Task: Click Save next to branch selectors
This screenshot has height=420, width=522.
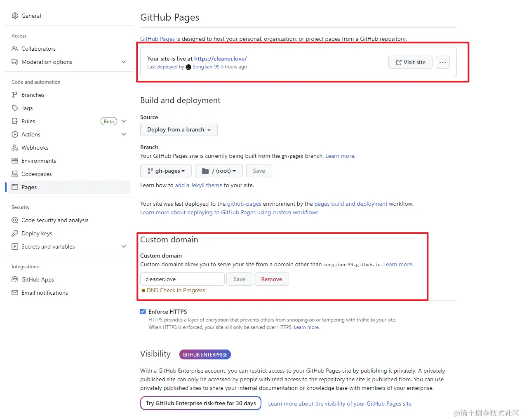Action: click(x=259, y=171)
